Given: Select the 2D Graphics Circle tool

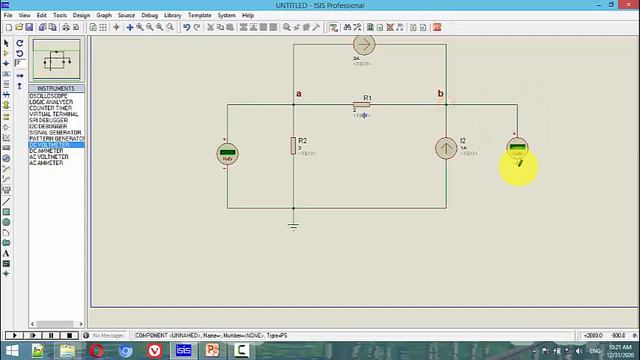Looking at the screenshot, I should [6, 222].
